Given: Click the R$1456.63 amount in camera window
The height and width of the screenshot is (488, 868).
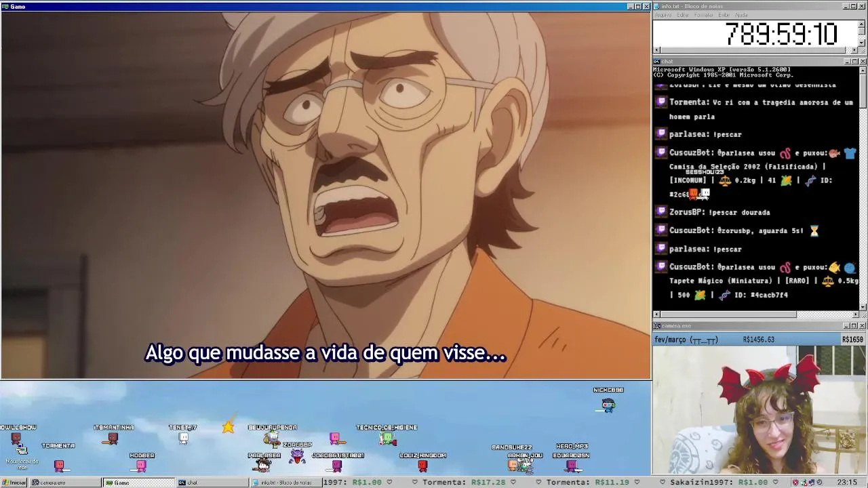Looking at the screenshot, I should [x=758, y=340].
